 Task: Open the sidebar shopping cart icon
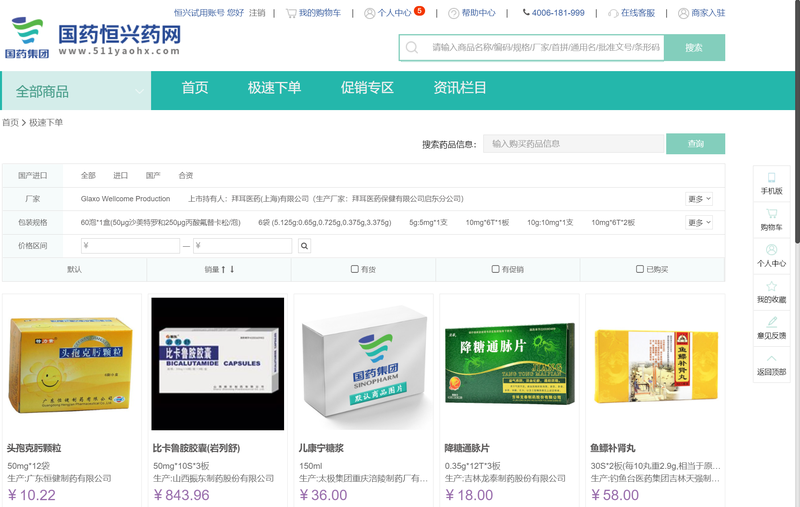pos(771,213)
